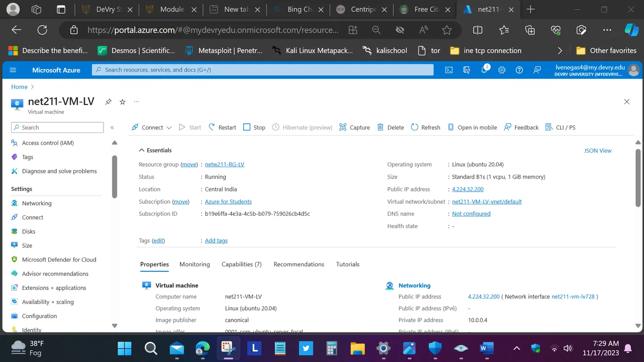644x362 pixels.
Task: Open Microsoft Defender for Cloud sidebar item
Action: 59,259
